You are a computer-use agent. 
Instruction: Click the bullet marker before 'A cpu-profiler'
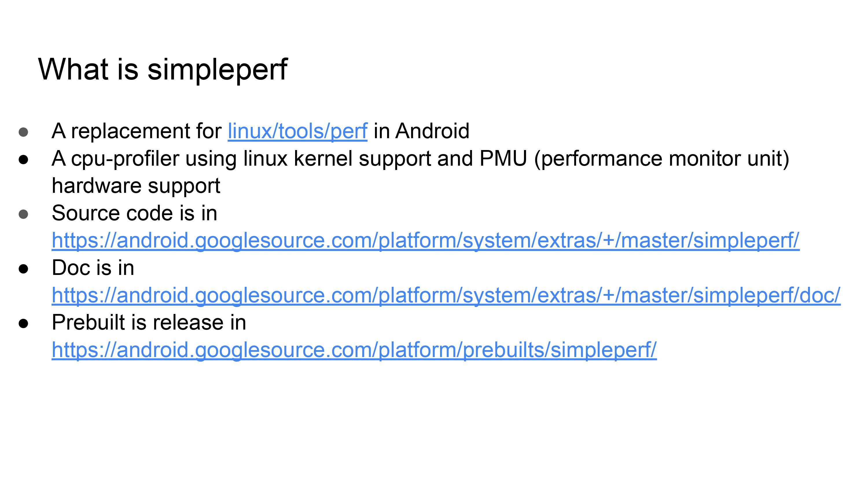coord(23,160)
